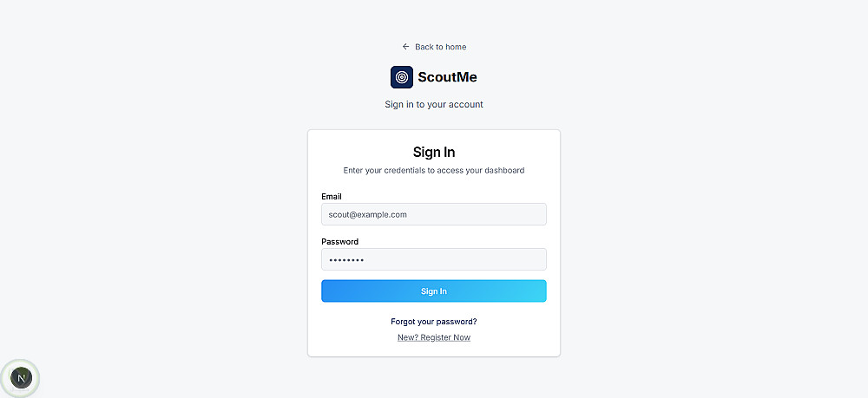The height and width of the screenshot is (398, 868).
Task: Click the Sign In card heading
Action: [x=434, y=153]
